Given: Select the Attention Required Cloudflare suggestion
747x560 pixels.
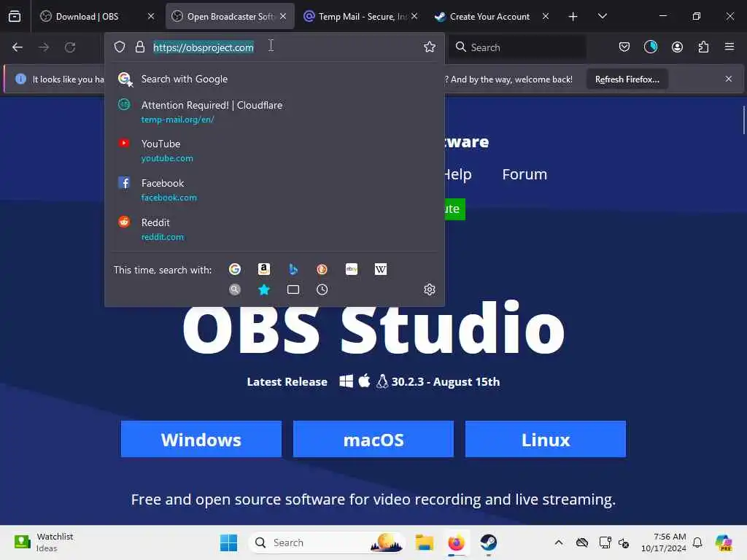Looking at the screenshot, I should [274, 112].
